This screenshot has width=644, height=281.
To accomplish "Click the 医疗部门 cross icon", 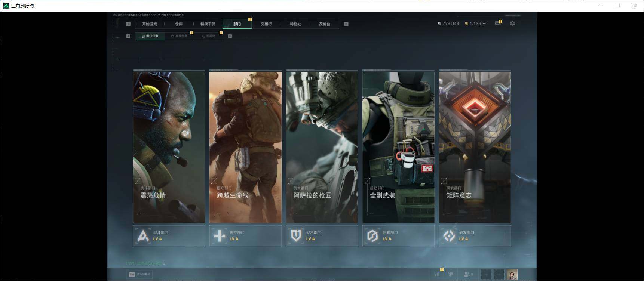I will (x=220, y=236).
